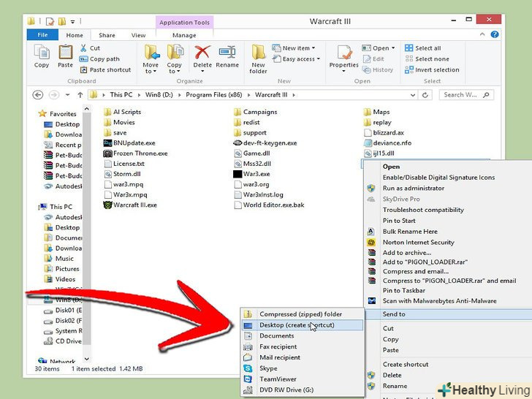Image resolution: width=532 pixels, height=399 pixels.
Task: Click the Cut scissors icon
Action: pos(83,48)
